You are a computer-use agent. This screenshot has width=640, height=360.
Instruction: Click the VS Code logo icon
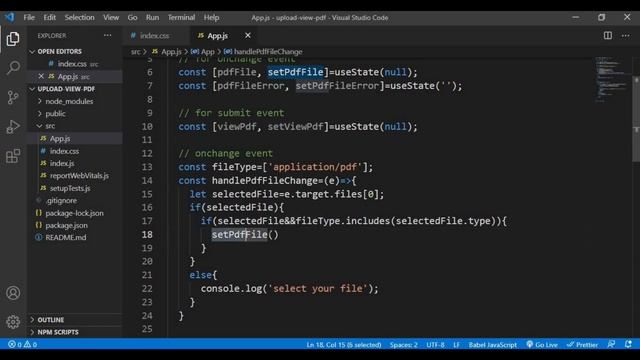pyautogui.click(x=10, y=17)
